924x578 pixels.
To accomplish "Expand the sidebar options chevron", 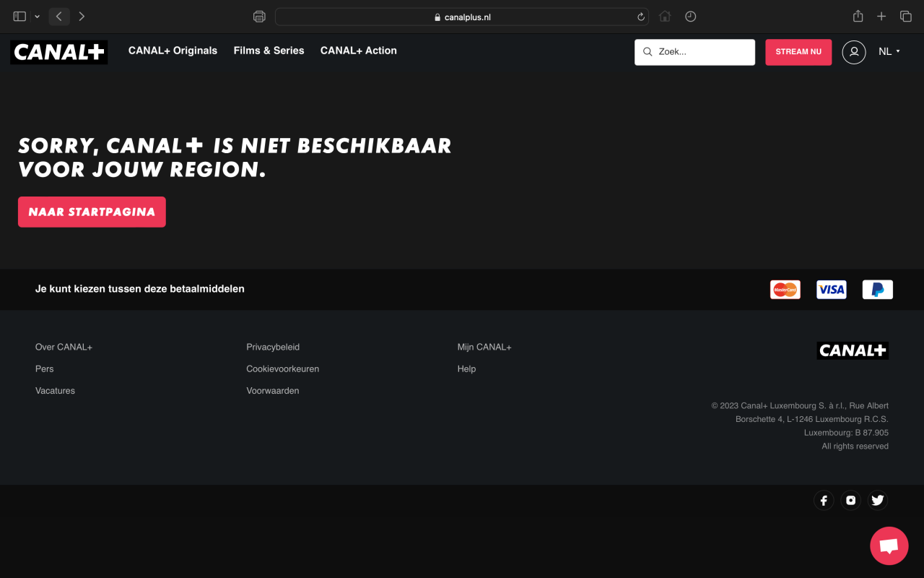I will click(37, 17).
